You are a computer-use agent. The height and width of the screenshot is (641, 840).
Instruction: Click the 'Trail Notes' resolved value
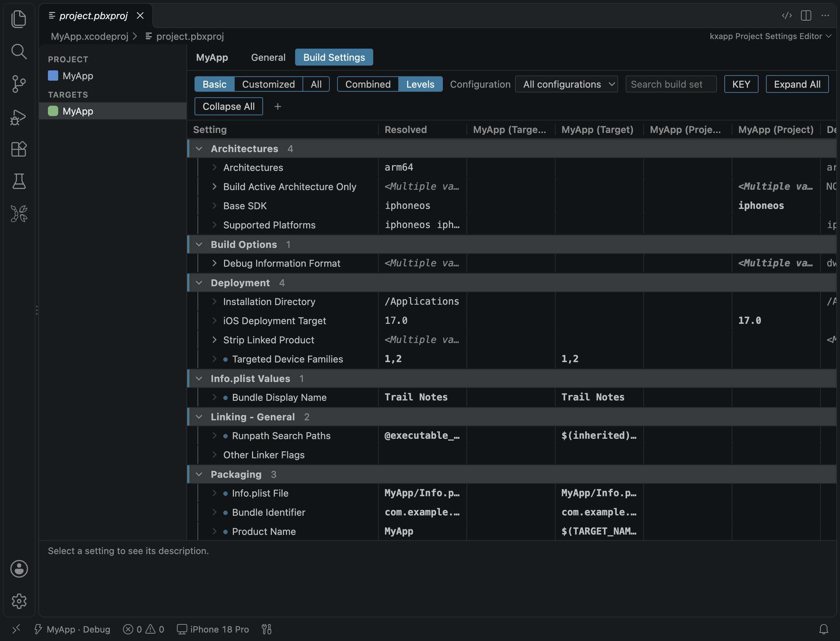[x=416, y=397]
